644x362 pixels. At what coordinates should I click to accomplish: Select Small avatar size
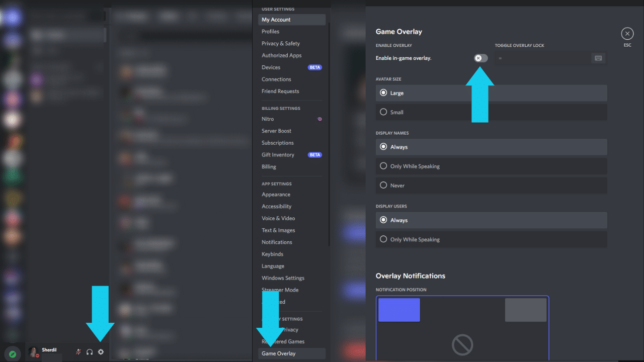[491, 112]
